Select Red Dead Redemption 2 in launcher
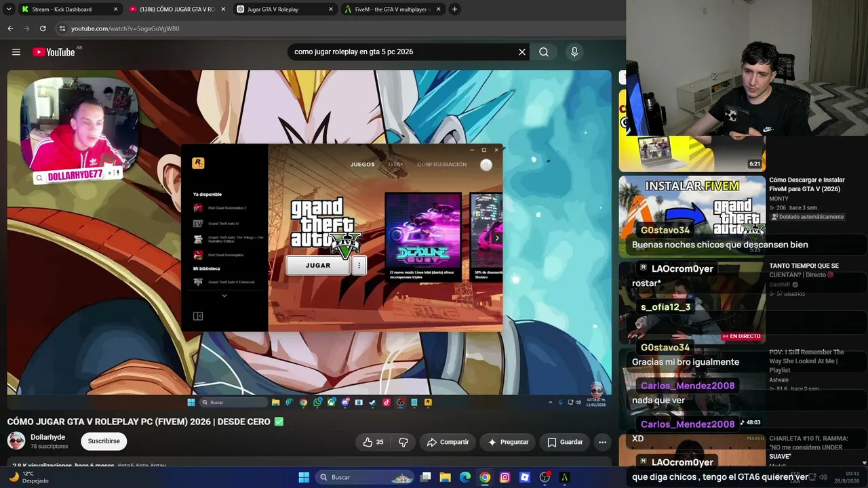 [x=220, y=208]
